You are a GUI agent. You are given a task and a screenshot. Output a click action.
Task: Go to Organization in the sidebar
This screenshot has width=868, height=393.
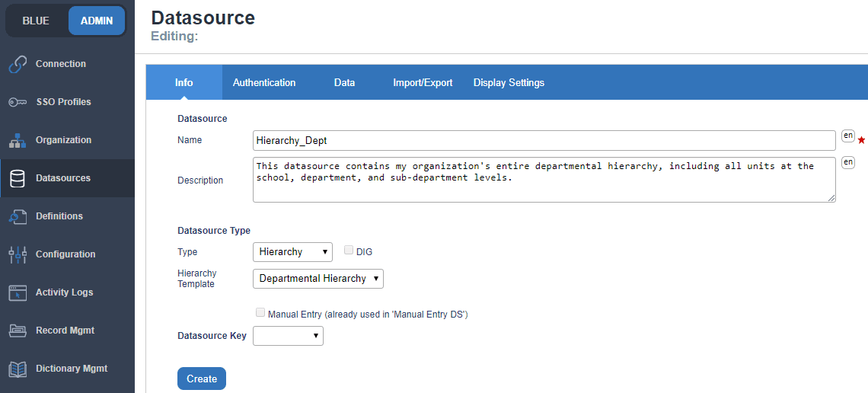[x=67, y=141]
